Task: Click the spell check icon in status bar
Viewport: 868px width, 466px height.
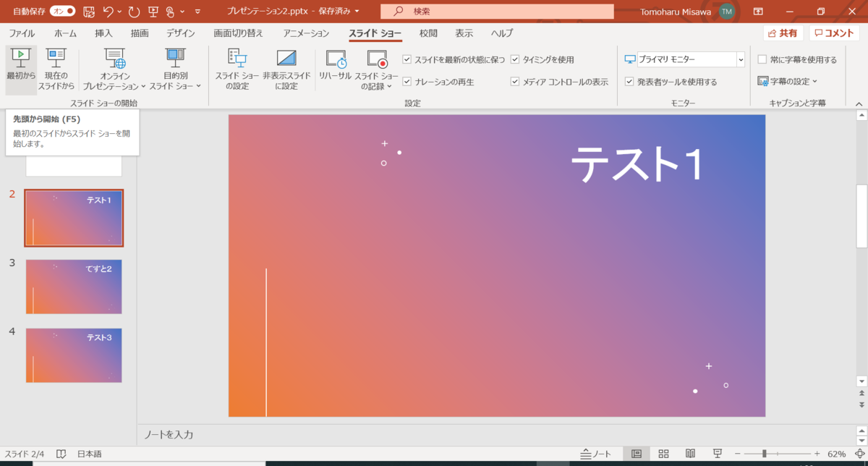Action: point(61,454)
